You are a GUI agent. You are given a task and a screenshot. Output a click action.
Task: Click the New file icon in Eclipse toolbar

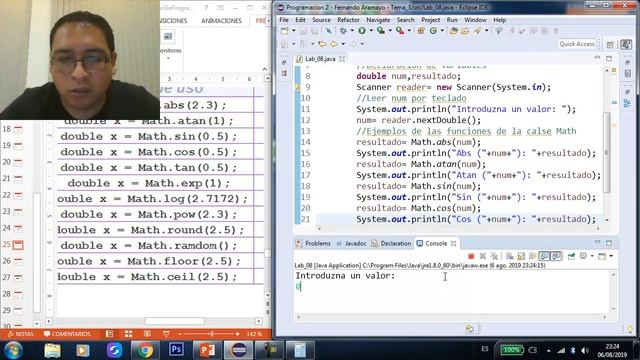(285, 31)
